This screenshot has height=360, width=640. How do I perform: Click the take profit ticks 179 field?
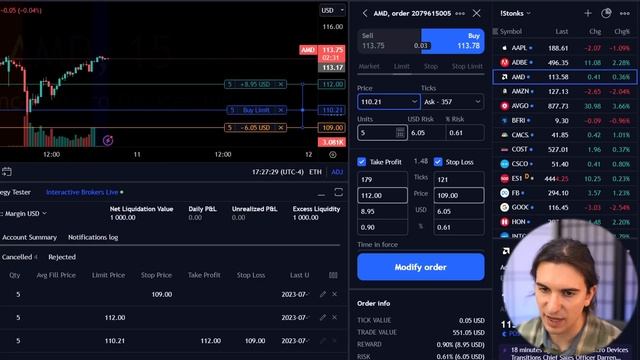pyautogui.click(x=382, y=180)
